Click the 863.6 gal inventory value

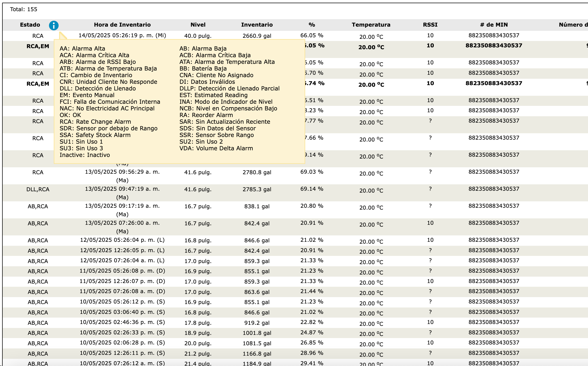coord(257,292)
